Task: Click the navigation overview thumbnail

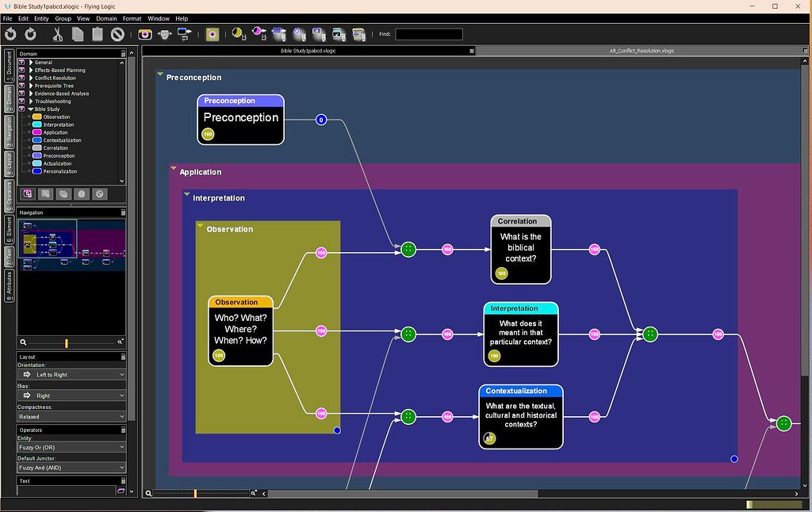Action: click(71, 246)
